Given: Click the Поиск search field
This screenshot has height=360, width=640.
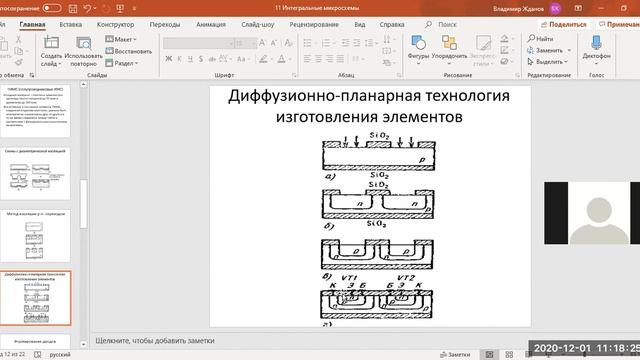Looking at the screenshot, I should 441,24.
